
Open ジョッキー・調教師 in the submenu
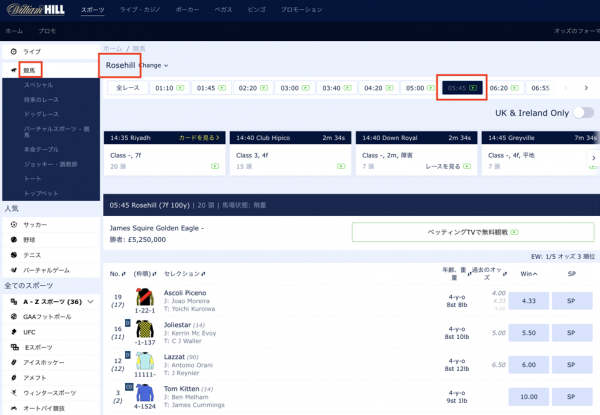[51, 164]
